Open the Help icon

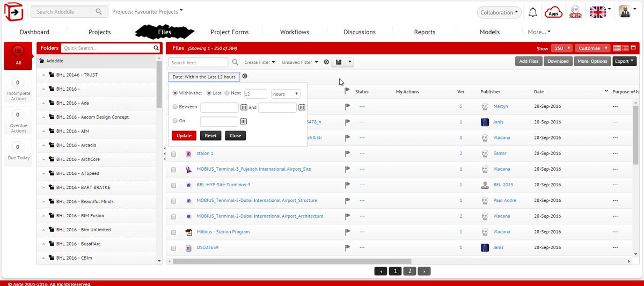point(575,12)
